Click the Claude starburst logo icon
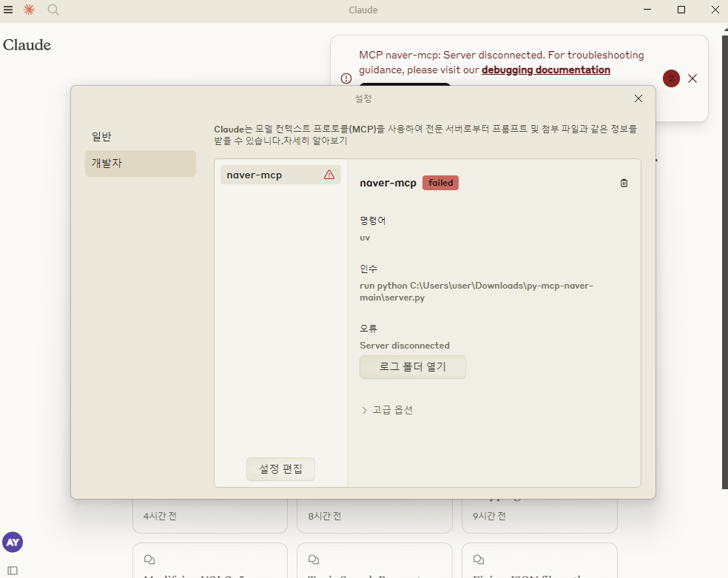Image resolution: width=728 pixels, height=578 pixels. (x=29, y=10)
